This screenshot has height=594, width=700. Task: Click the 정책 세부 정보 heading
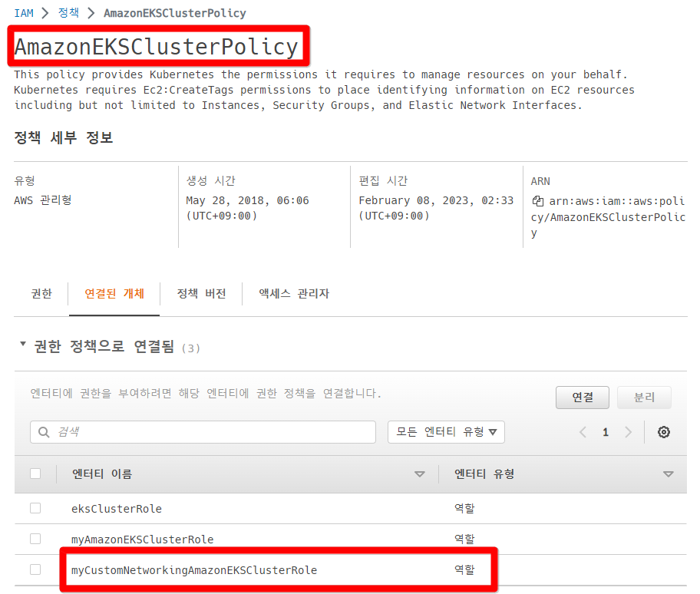point(64,137)
